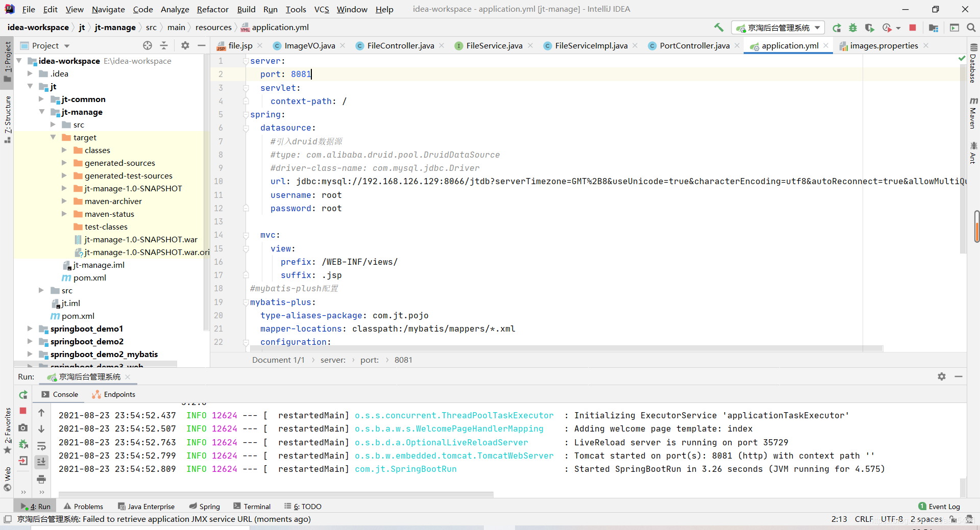The image size is (980, 530).
Task: Open Project panel settings gear
Action: coord(185,45)
